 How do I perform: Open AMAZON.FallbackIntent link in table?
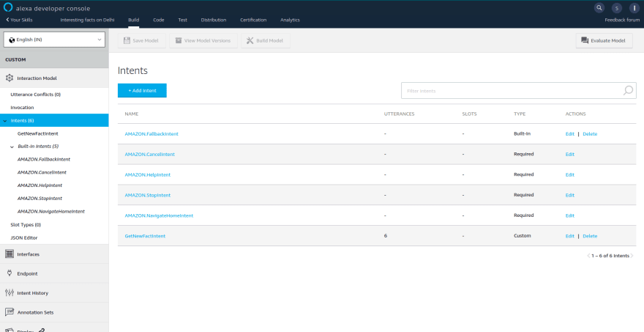(151, 133)
